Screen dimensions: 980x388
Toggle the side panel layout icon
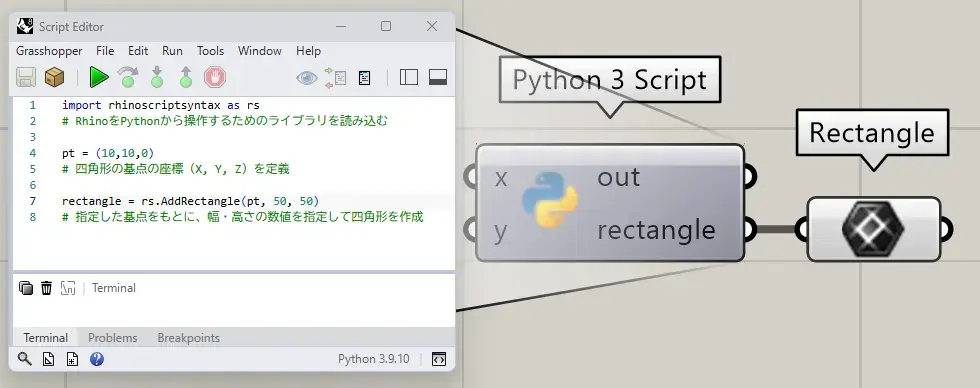point(409,77)
